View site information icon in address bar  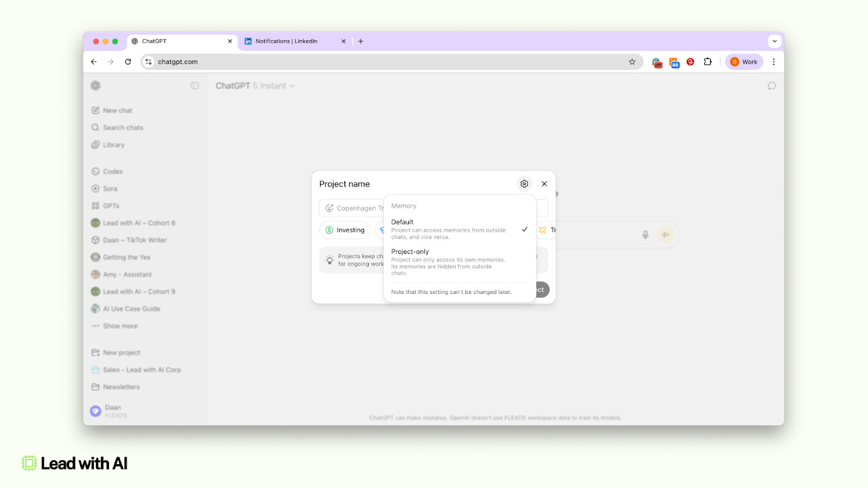coord(149,62)
